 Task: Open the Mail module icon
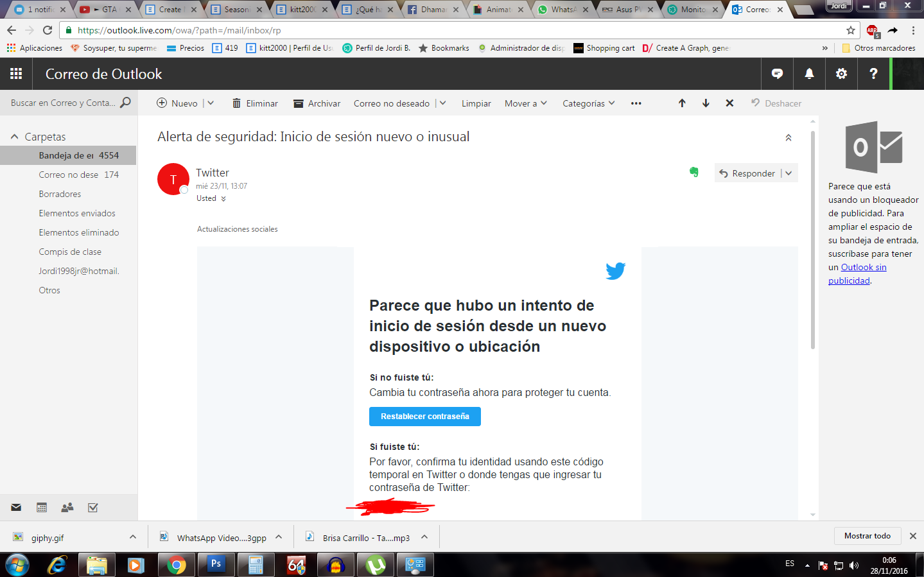[x=16, y=508]
